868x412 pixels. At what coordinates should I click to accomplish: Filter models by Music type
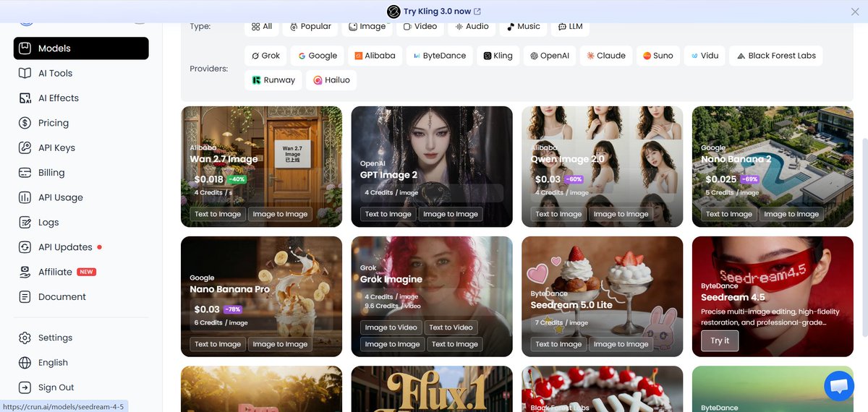[x=524, y=27]
